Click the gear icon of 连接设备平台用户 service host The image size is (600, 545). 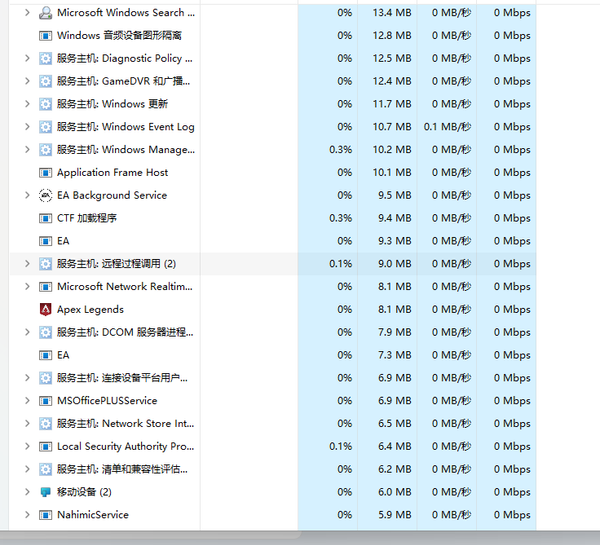pyautogui.click(x=46, y=378)
